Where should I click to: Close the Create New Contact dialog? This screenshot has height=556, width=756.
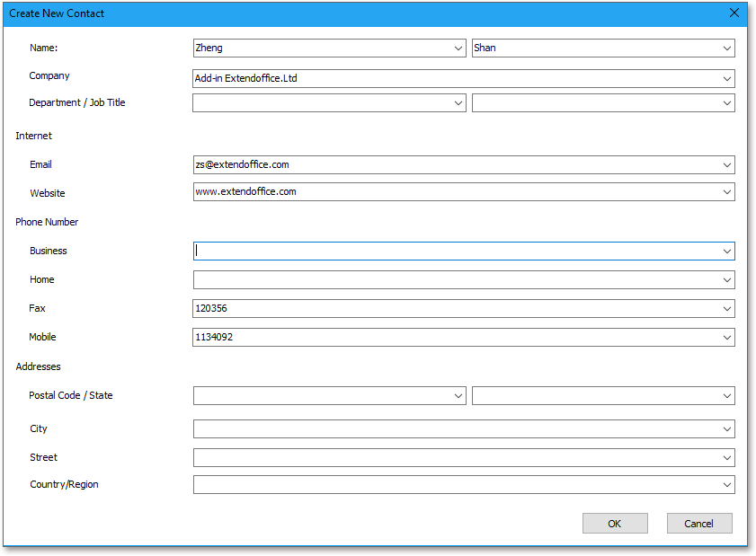click(734, 13)
